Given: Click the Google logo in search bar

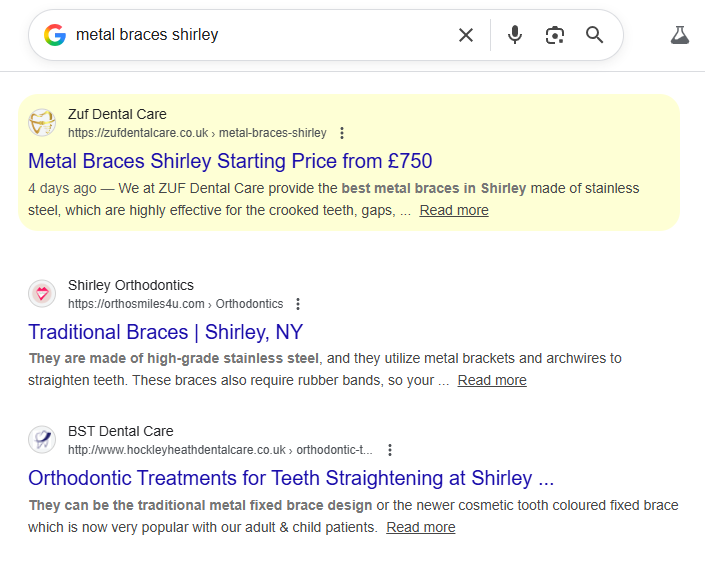Looking at the screenshot, I should click(55, 35).
